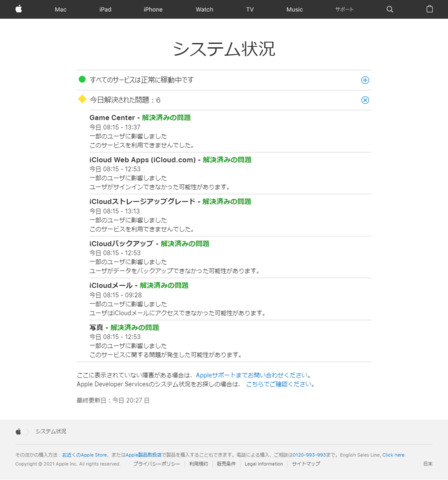Image resolution: width=448 pixels, height=480 pixels.
Task: Open the iPad menu
Action: click(x=105, y=9)
